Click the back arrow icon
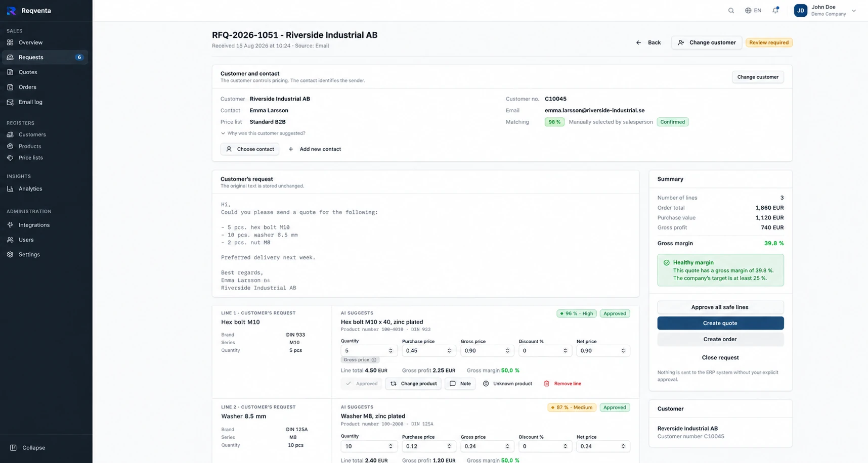This screenshot has height=463, width=868. pyautogui.click(x=638, y=42)
